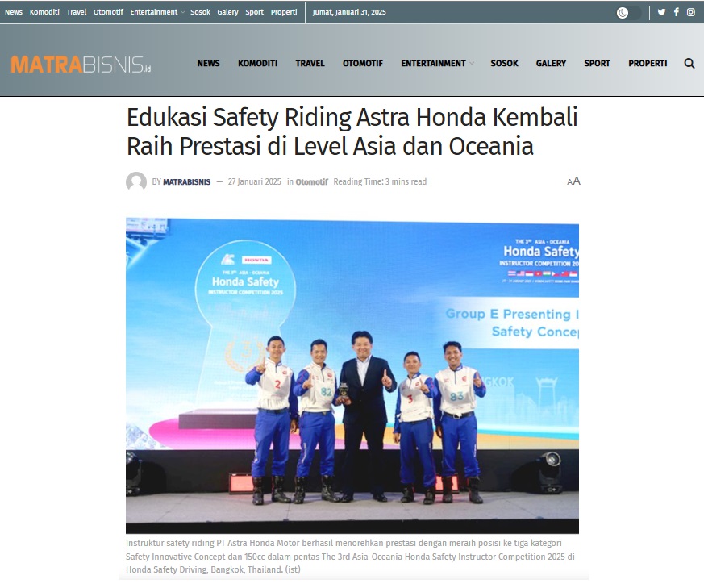Click the MatraBisnis.id logo
This screenshot has width=704, height=588.
tap(81, 65)
